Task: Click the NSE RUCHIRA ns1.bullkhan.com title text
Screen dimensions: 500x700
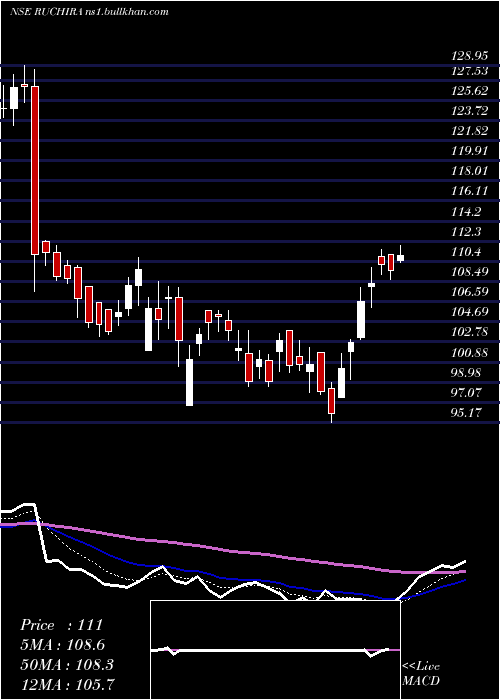Action: coord(89,12)
